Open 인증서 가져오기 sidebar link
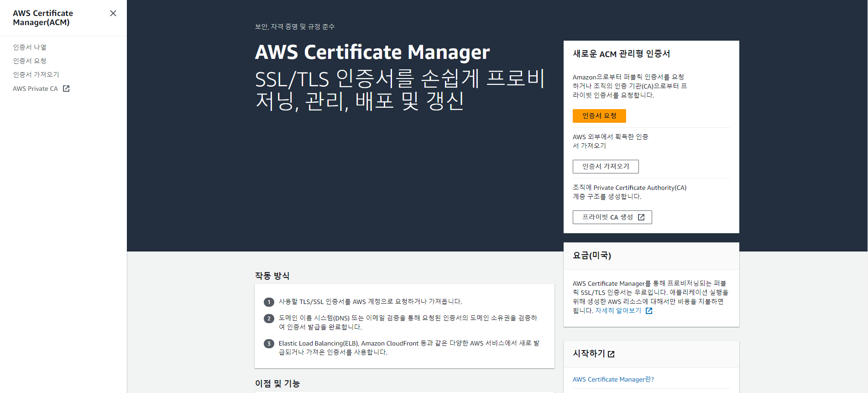 (x=36, y=74)
